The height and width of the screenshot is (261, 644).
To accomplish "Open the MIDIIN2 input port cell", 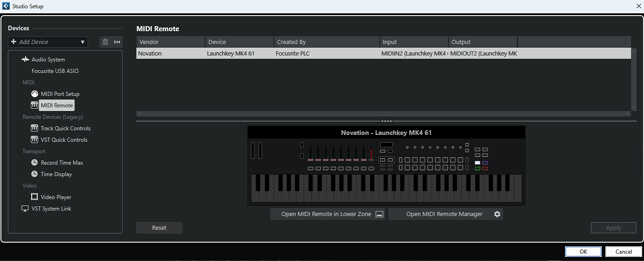I will (414, 53).
